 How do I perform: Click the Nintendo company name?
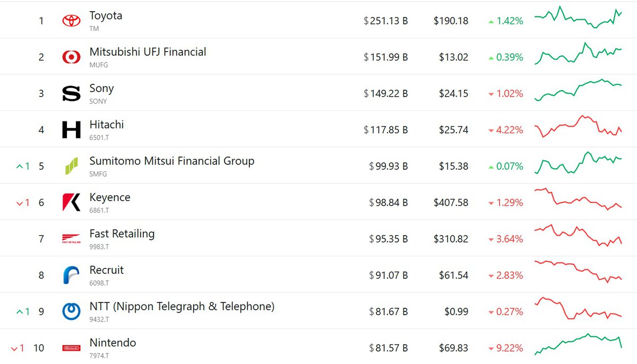click(113, 343)
